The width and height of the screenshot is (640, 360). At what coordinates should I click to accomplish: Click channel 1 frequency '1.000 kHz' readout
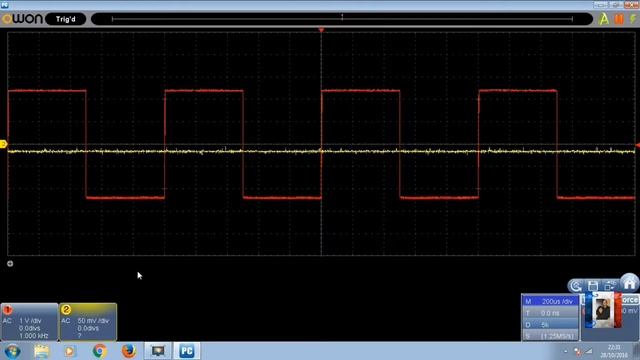[x=33, y=336]
